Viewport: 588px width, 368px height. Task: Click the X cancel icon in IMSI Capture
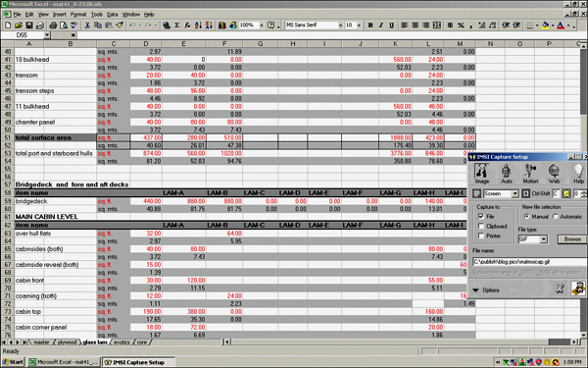(x=560, y=289)
